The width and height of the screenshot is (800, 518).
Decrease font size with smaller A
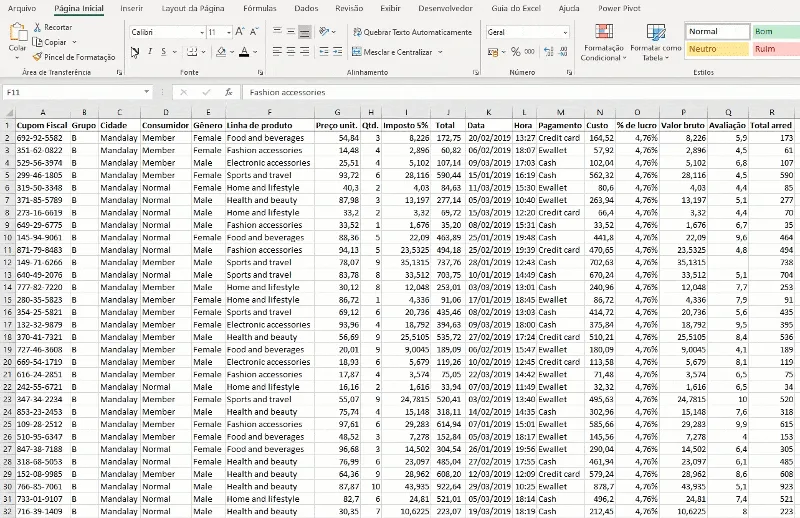point(254,32)
